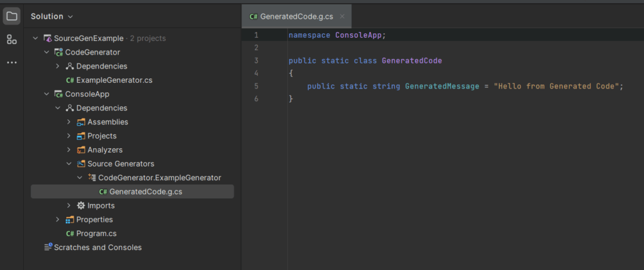Open the Structure tool window icon
The height and width of the screenshot is (270, 644).
click(11, 40)
